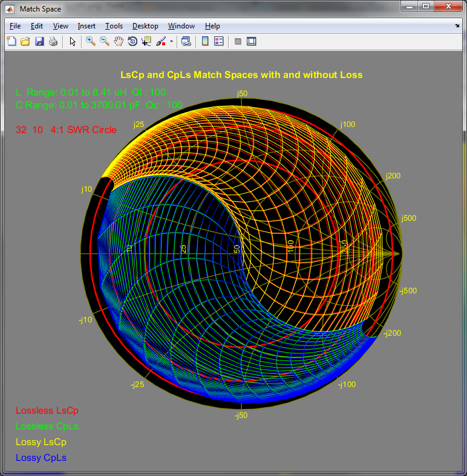467x476 pixels.
Task: Insert a colorbar using the toolbar icon
Action: pyautogui.click(x=205, y=41)
